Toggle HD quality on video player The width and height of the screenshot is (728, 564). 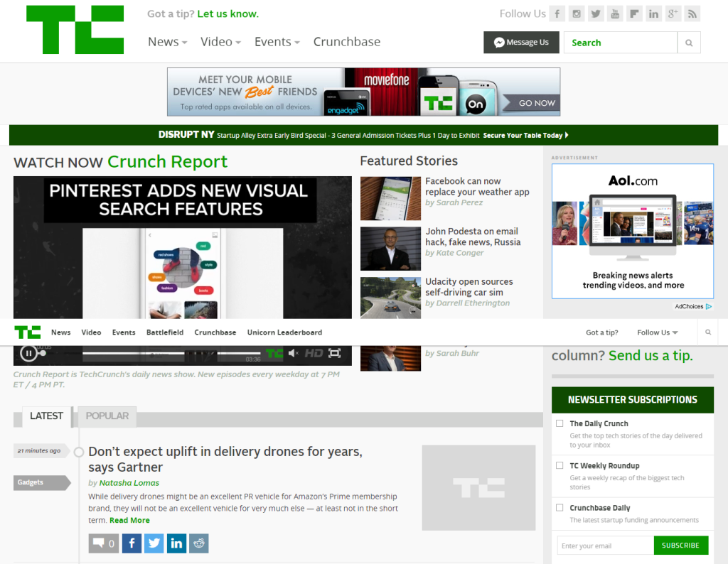click(314, 354)
